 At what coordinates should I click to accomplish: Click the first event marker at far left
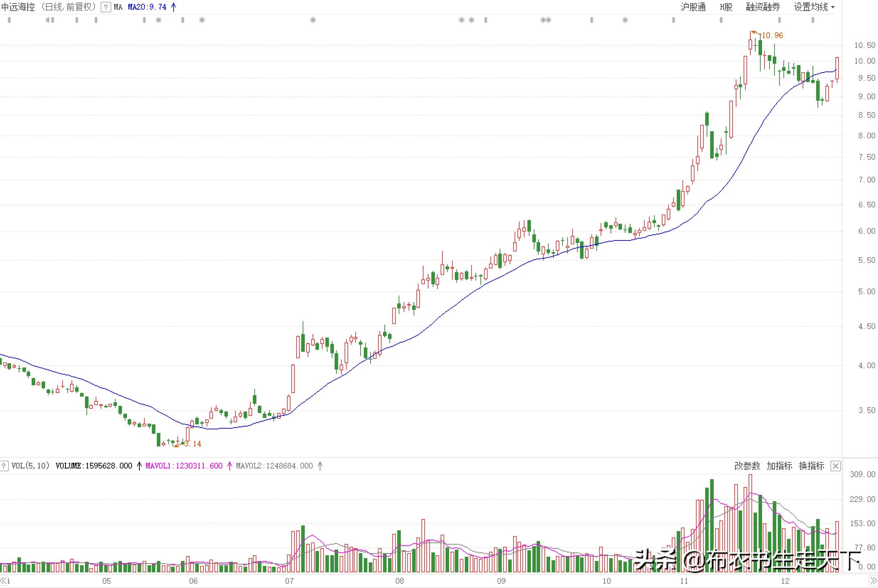coord(9,20)
